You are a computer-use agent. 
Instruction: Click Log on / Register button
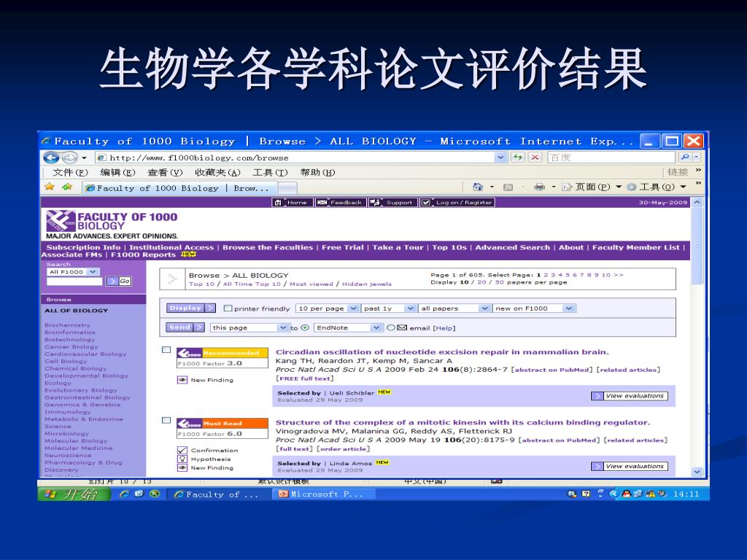tap(458, 203)
